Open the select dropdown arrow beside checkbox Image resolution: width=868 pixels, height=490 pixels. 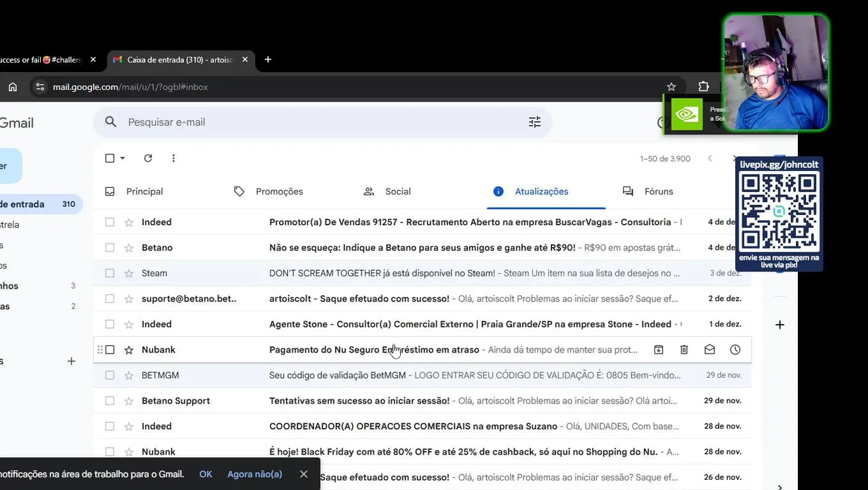point(123,158)
